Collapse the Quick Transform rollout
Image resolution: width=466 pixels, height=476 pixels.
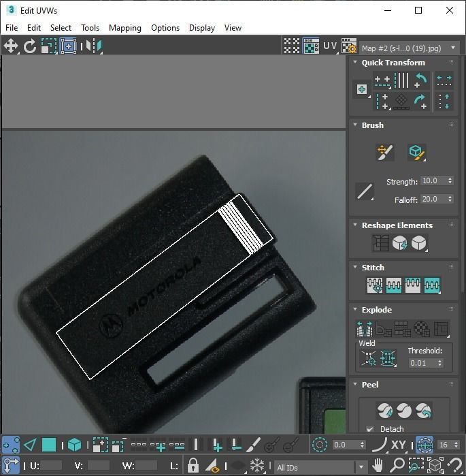[355, 62]
